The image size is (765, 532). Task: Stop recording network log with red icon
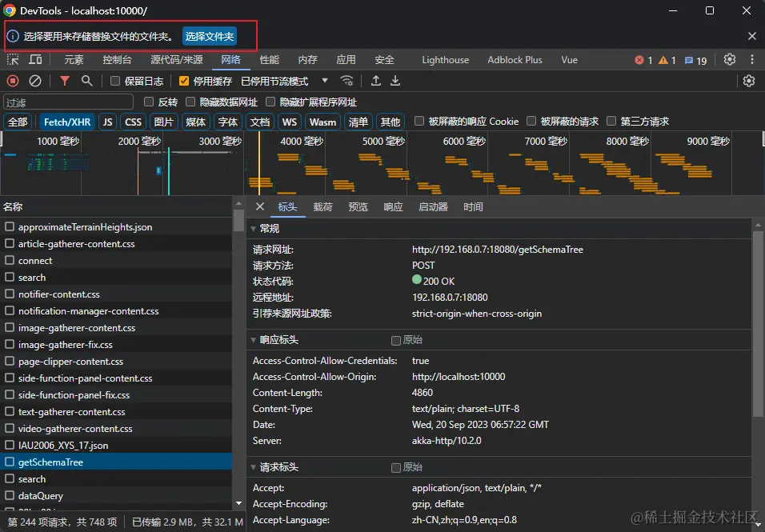point(13,81)
